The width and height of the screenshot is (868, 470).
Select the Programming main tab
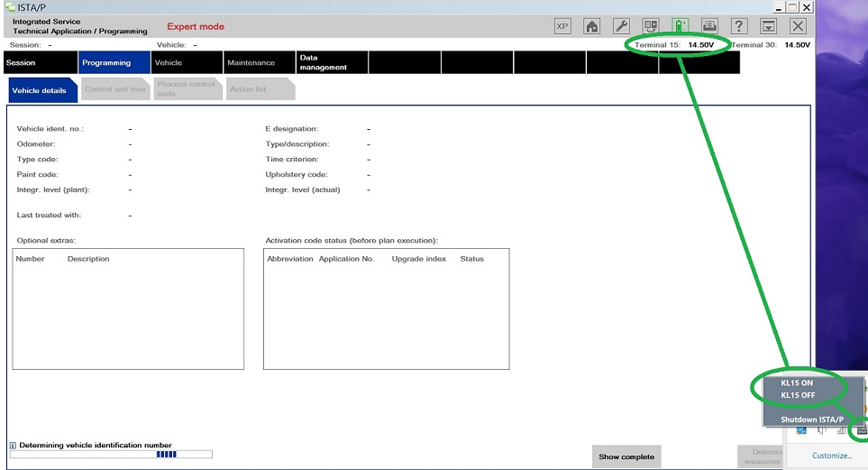coord(114,62)
